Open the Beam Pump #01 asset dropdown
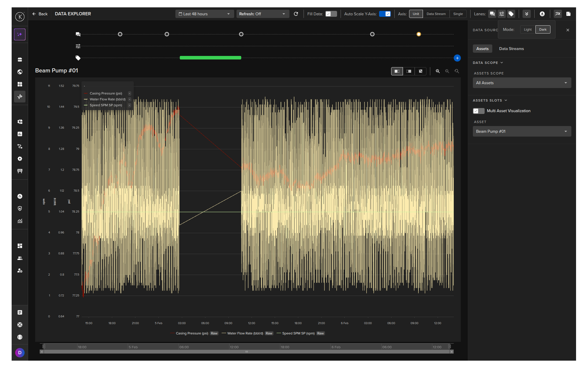Screen dimensions: 588x368 tap(522, 132)
